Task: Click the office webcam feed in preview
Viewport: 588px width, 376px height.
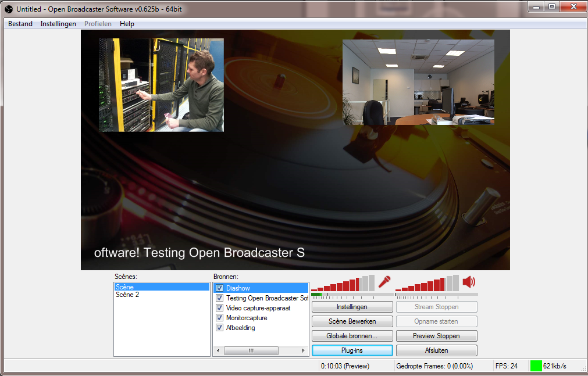Action: pos(419,83)
